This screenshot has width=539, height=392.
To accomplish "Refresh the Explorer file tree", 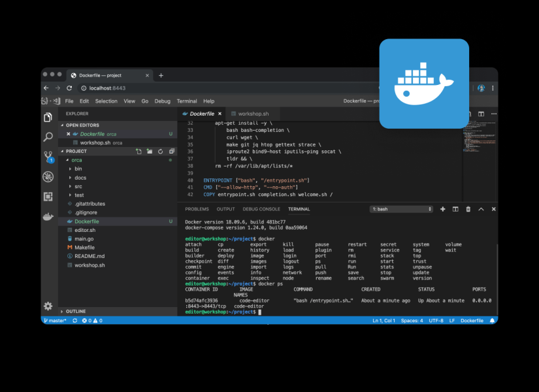I will (x=160, y=151).
